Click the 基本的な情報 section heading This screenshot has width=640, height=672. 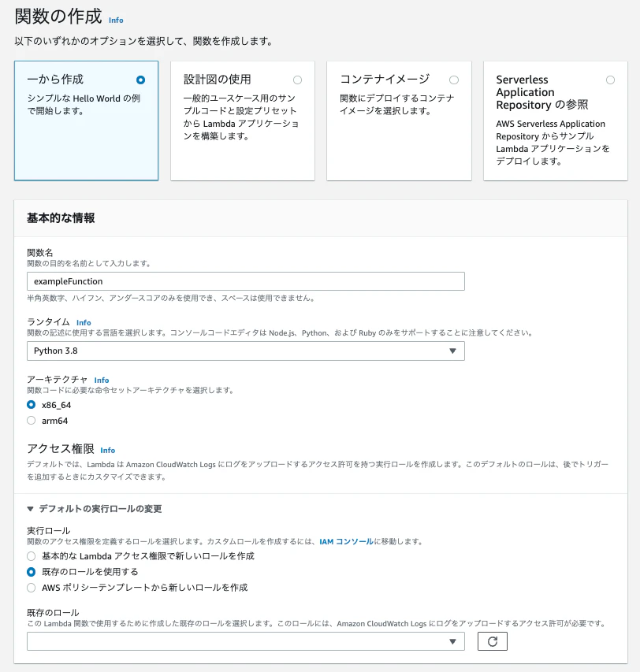[x=61, y=218]
